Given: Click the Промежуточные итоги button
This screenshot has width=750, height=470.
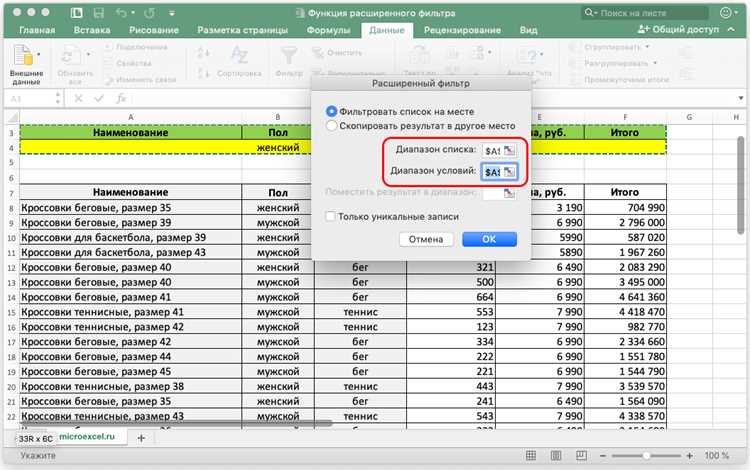Looking at the screenshot, I should [626, 79].
